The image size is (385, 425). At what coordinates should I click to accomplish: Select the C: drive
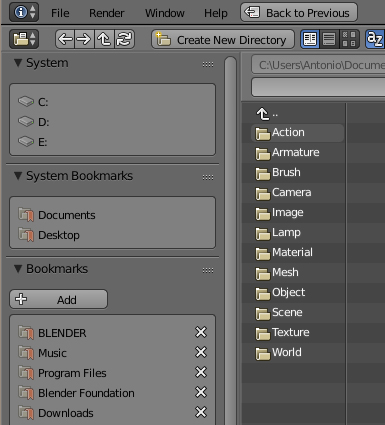[x=113, y=102]
